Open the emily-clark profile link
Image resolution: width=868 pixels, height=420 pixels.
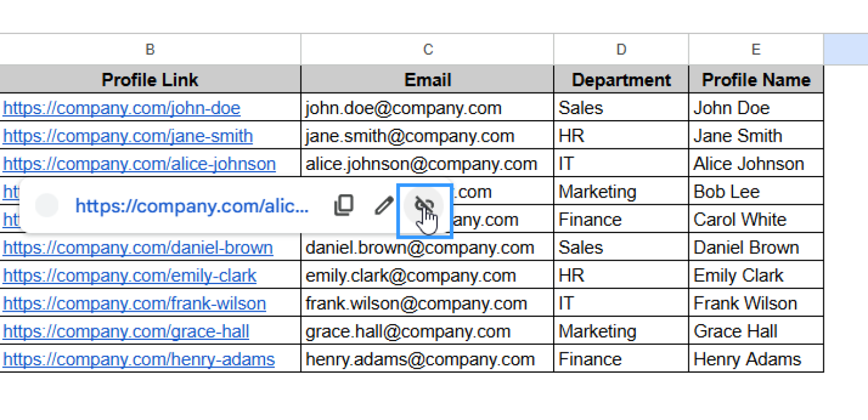[x=129, y=275]
